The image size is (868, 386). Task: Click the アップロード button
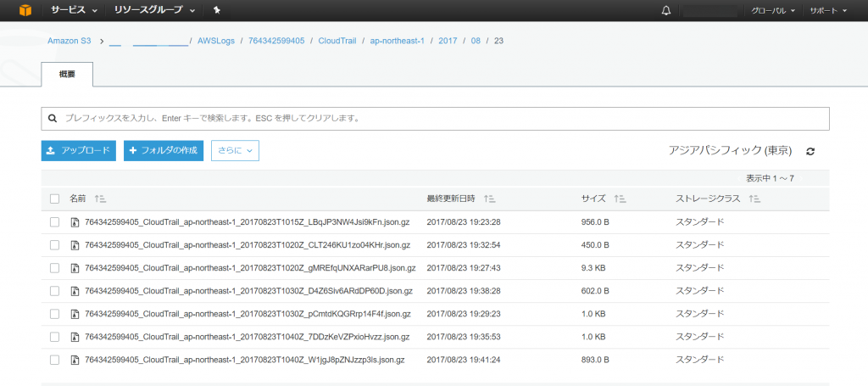point(79,151)
